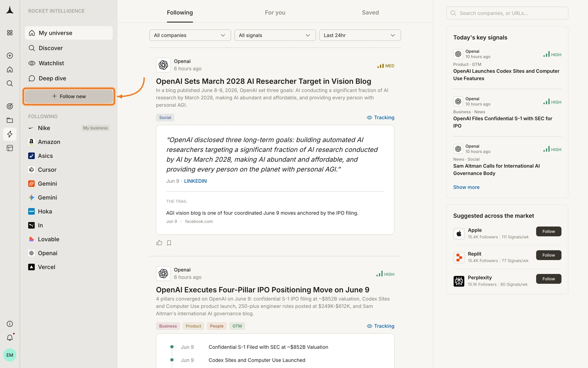Open the layout panel icon in left rail
The width and height of the screenshot is (588, 368).
point(10,148)
